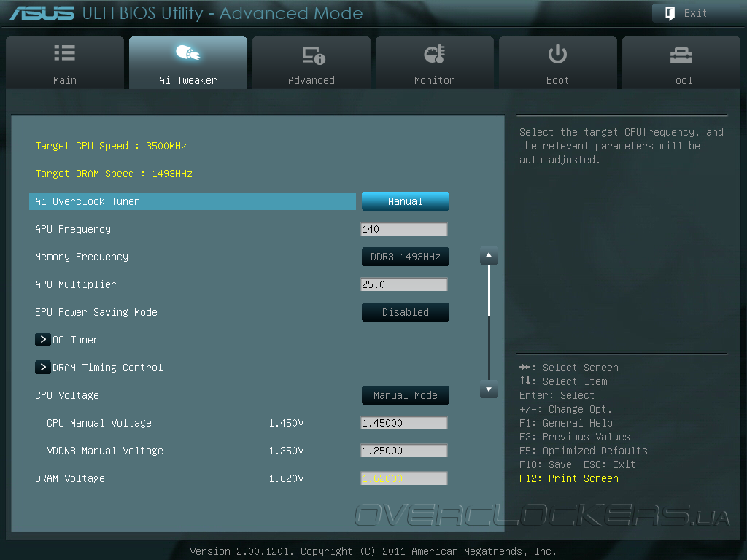Click the APU Multiplier input field
Screen dimensions: 747x560
pyautogui.click(x=404, y=284)
